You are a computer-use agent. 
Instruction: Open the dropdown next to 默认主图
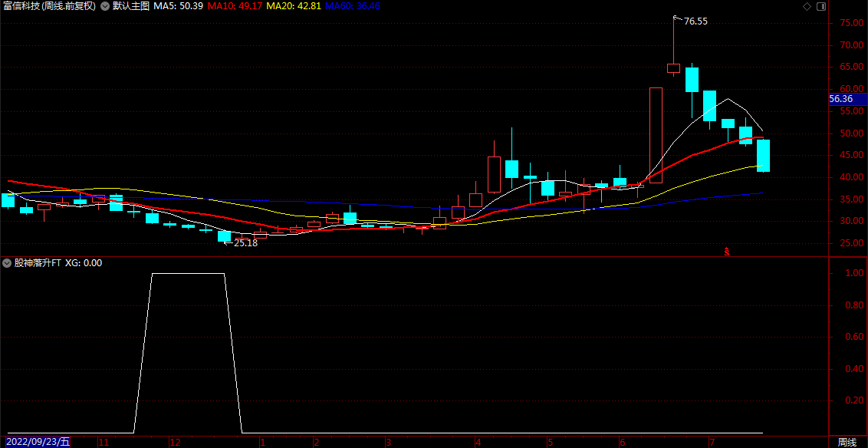[104, 7]
